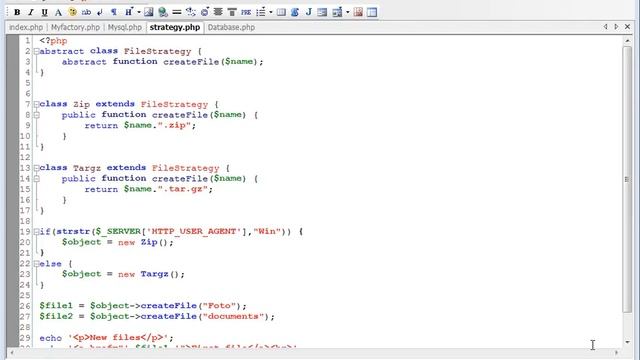Click the form panel icon after J

pos(322,12)
